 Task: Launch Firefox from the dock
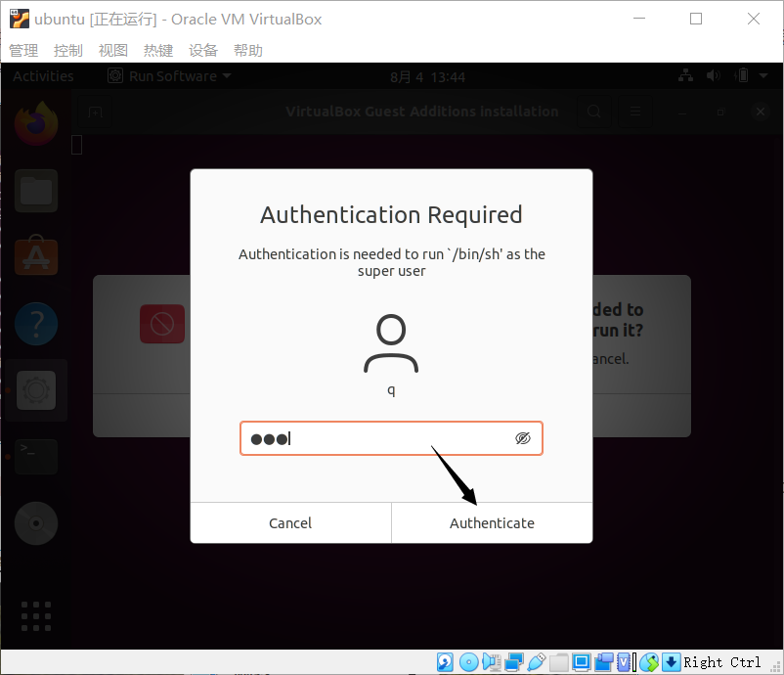36,123
